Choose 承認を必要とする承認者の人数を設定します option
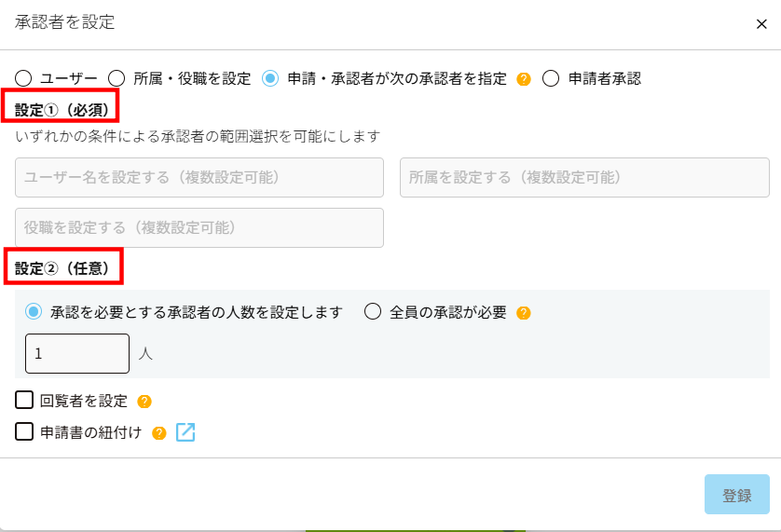 coord(34,312)
